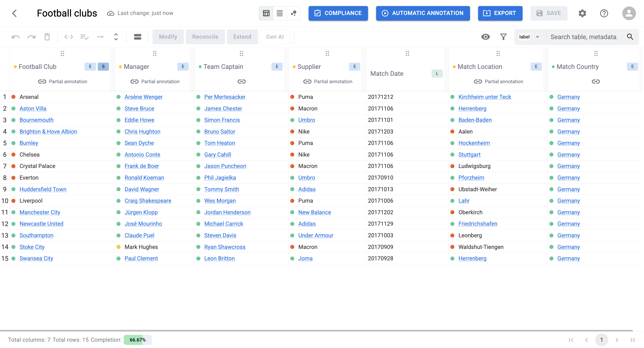Open the graph view icon
Screen dimensions: 644x348
294,13
